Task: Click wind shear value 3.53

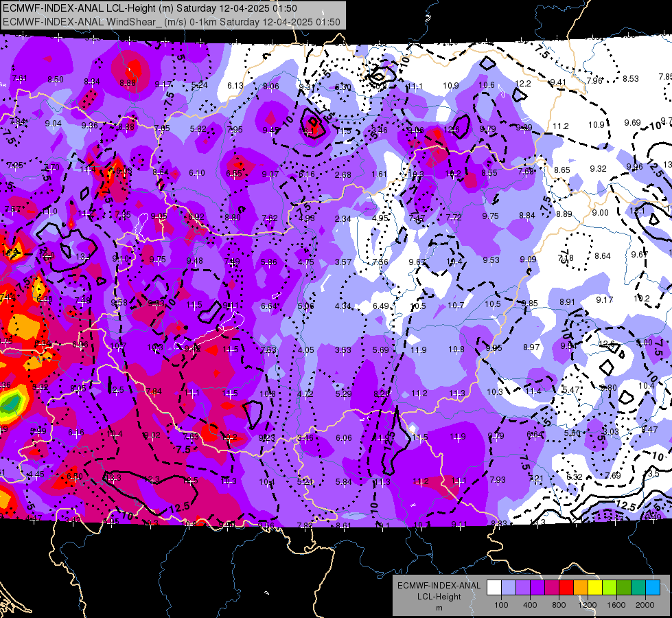Action: point(343,350)
